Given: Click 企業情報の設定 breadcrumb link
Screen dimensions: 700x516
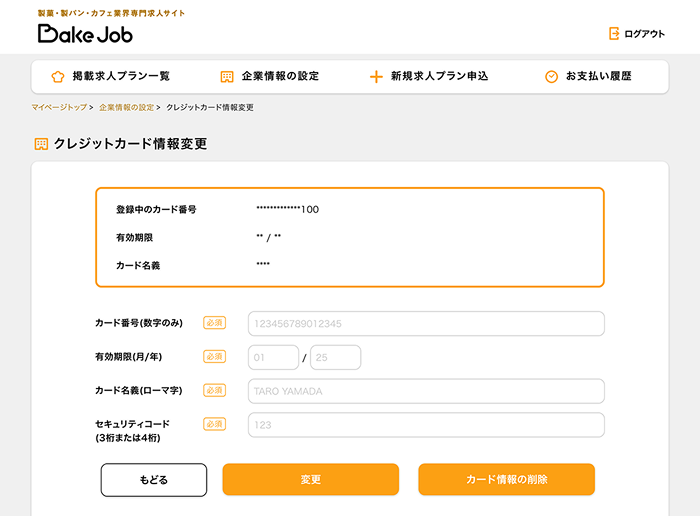Looking at the screenshot, I should [x=126, y=107].
